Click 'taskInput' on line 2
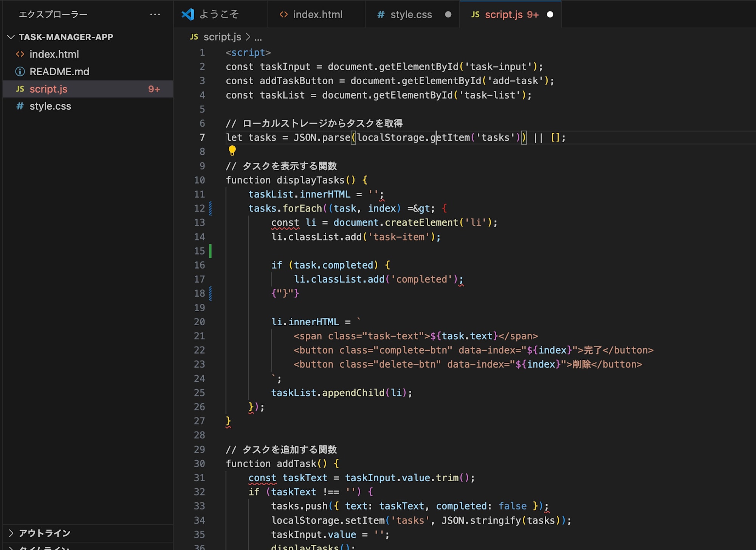 coord(285,67)
